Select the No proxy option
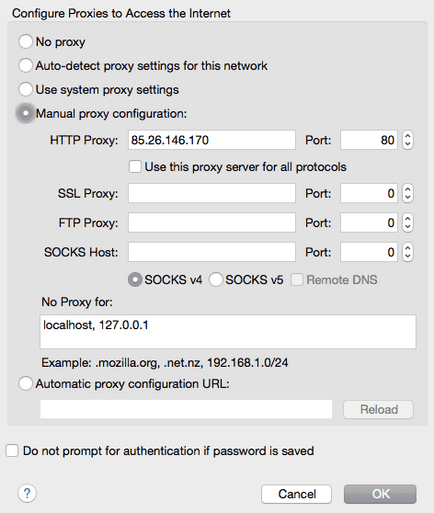This screenshot has width=434, height=513. (x=26, y=42)
